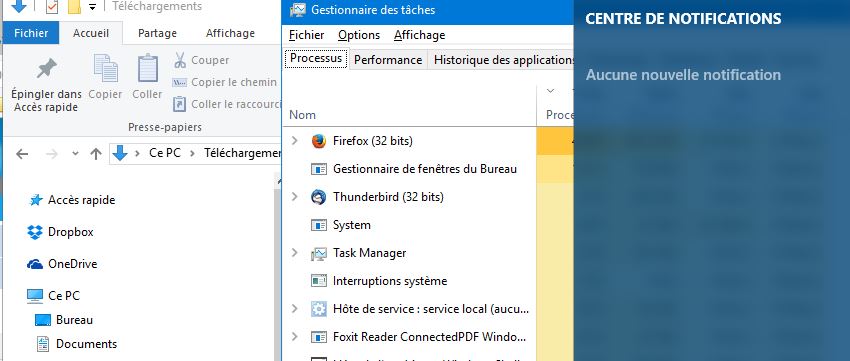Image resolution: width=850 pixels, height=361 pixels.
Task: Click the Task Manager title bar icon
Action: point(297,10)
